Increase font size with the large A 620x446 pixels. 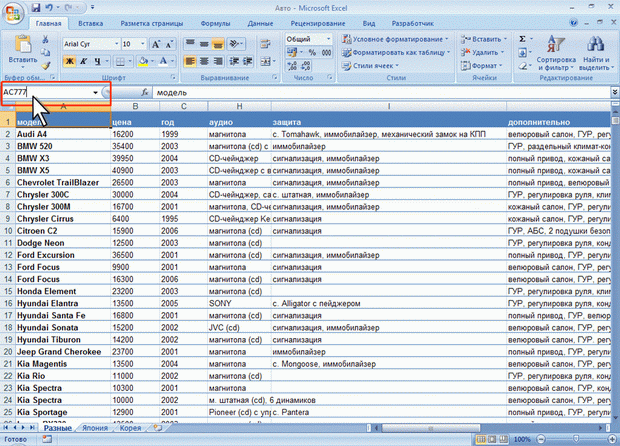tap(156, 44)
